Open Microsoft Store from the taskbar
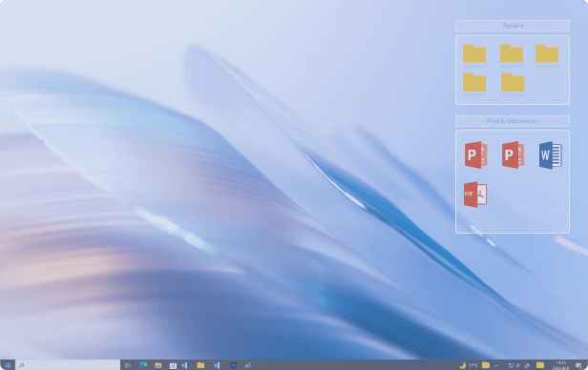Viewport: 588px width, 370px height. 173,365
